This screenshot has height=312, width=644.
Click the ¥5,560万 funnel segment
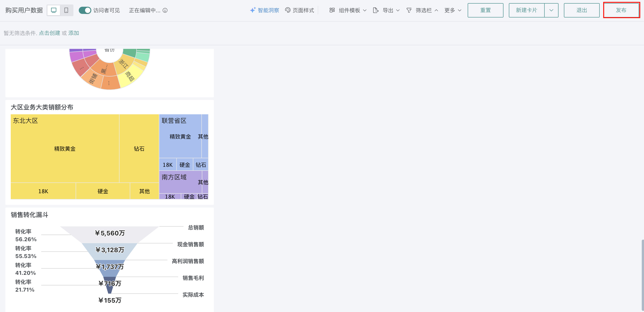(109, 233)
